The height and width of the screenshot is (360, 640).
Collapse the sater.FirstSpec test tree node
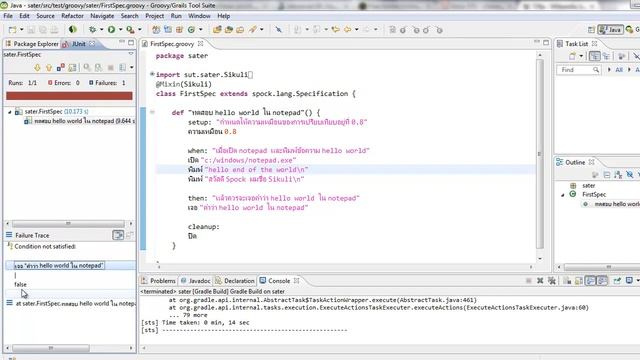pos(10,111)
